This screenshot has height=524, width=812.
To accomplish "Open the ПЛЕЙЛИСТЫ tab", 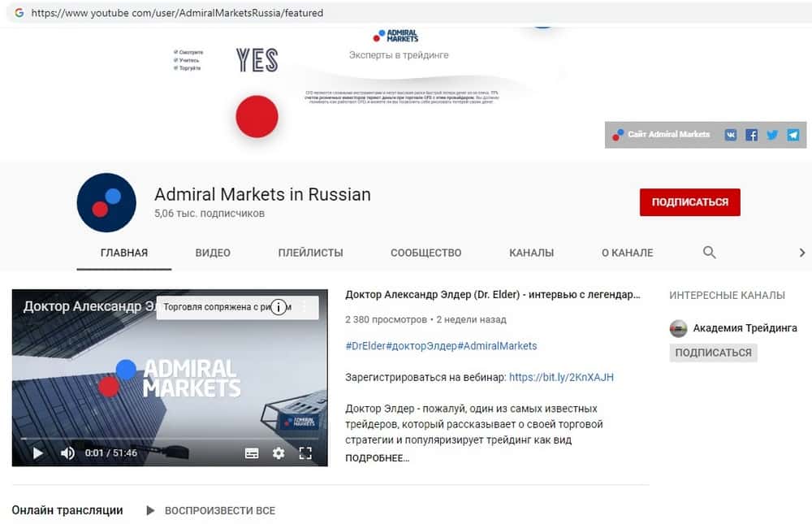I will pyautogui.click(x=310, y=253).
